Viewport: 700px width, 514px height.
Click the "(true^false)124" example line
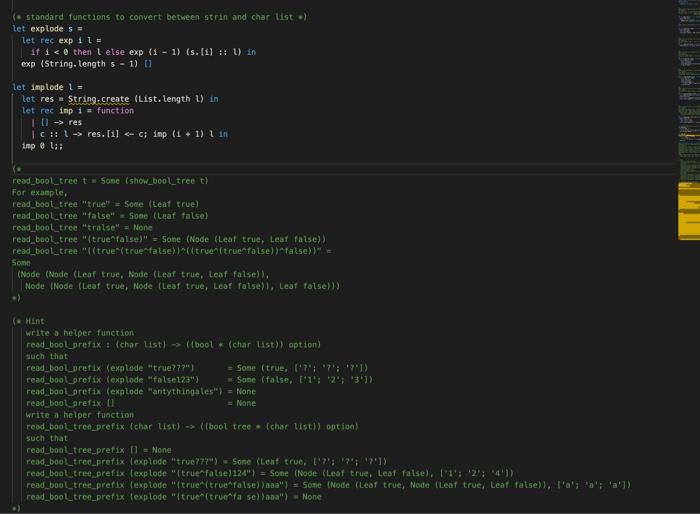[270, 473]
